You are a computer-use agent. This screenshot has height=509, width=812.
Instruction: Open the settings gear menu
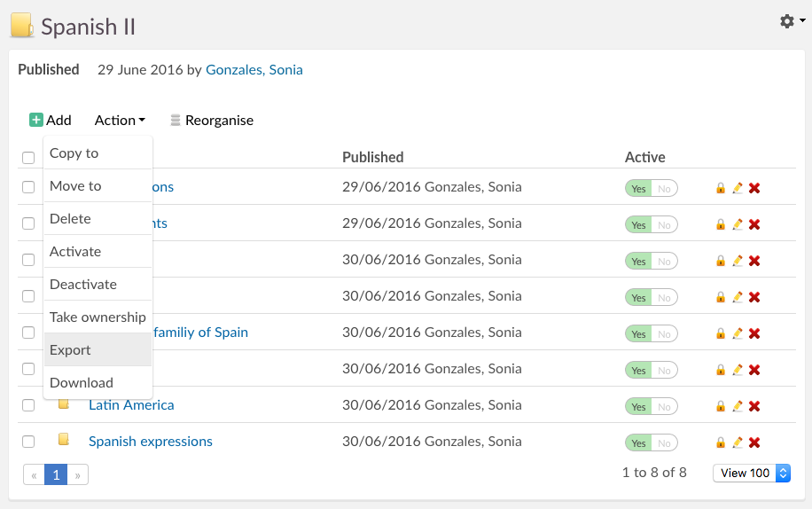coord(786,21)
